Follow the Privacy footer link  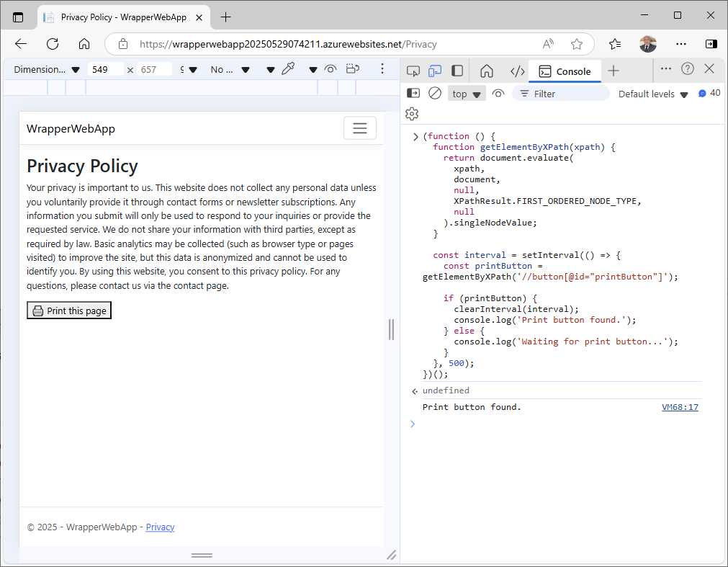(x=160, y=527)
